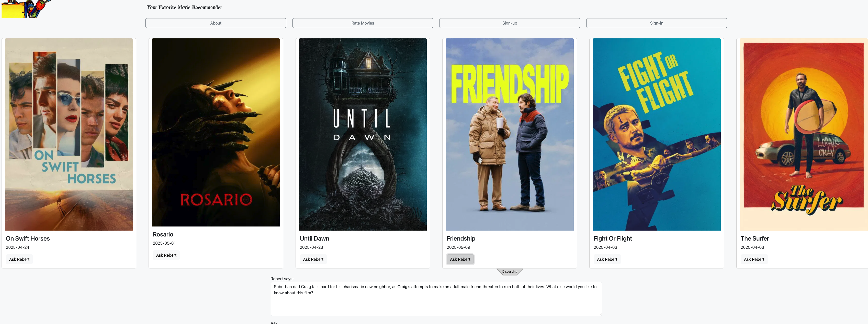Click the date 2025-05-01
The height and width of the screenshot is (324, 868).
pos(164,243)
